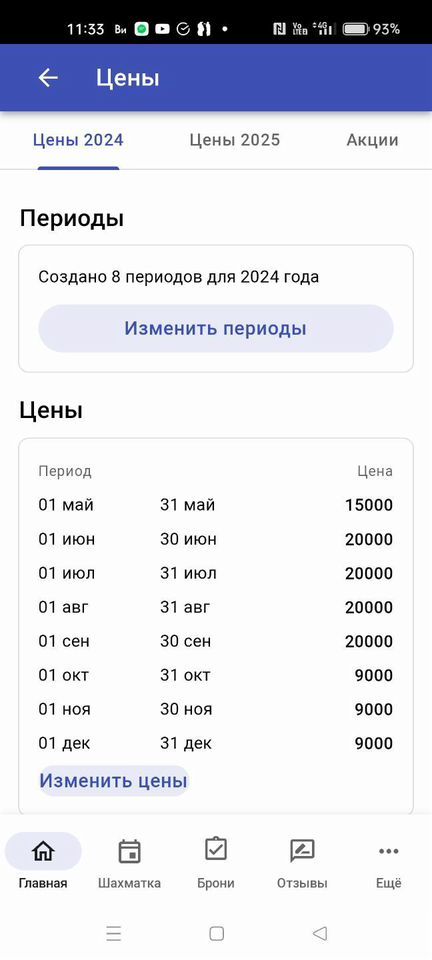Select the 01 май price row
The height and width of the screenshot is (960, 432).
tap(215, 506)
